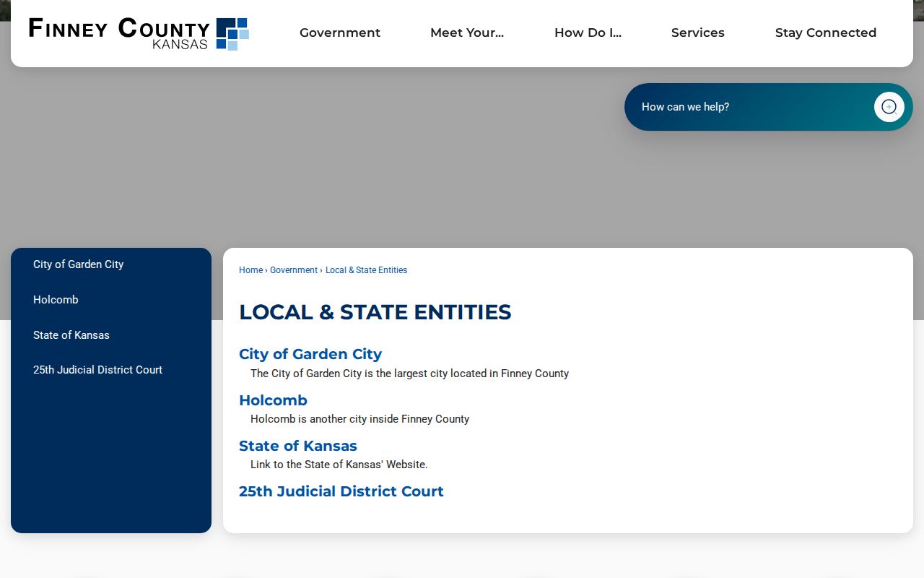Click the Garden City largest city description

point(409,374)
